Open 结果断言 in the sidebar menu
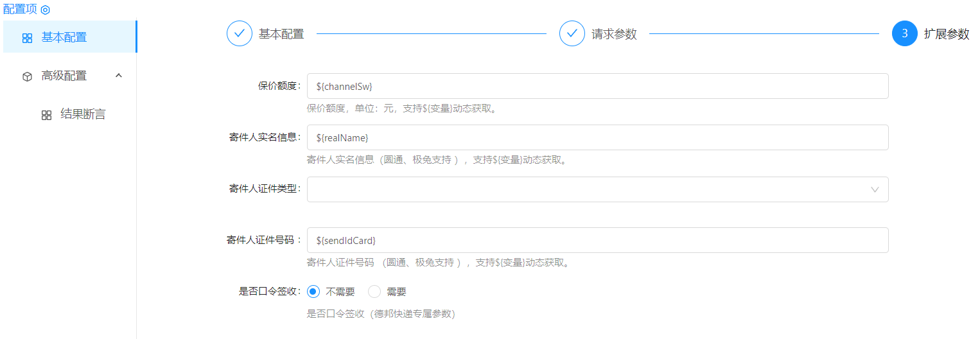This screenshot has width=980, height=339. click(x=83, y=114)
